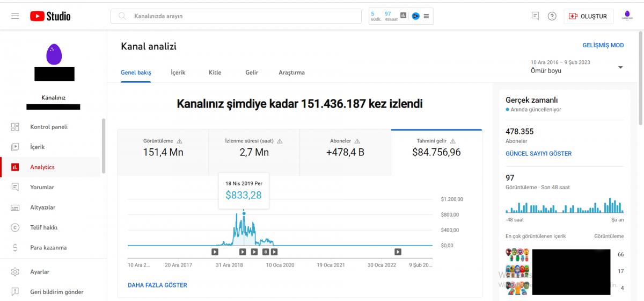
Task: Click the Para kazanma dollar icon
Action: (x=15, y=248)
